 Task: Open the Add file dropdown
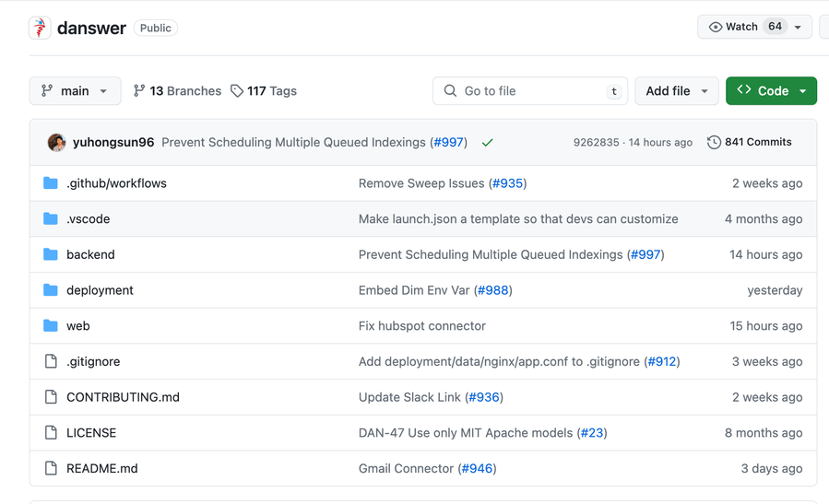(x=676, y=91)
